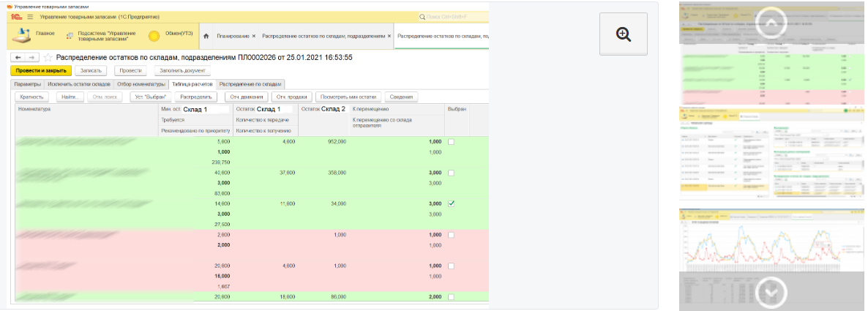
Task: Tick the Выбран checkbox in second row
Action: [451, 173]
